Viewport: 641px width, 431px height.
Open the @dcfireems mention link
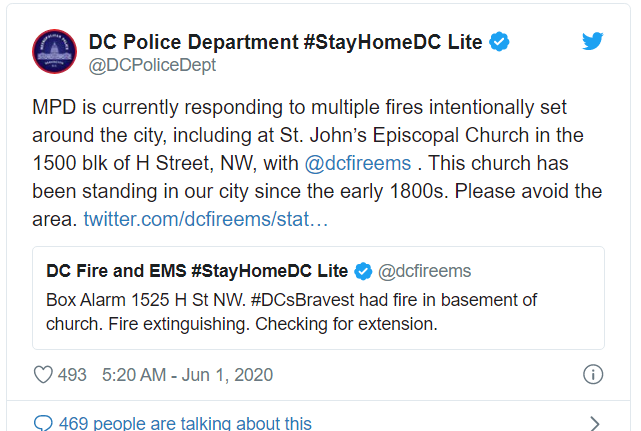coord(358,163)
